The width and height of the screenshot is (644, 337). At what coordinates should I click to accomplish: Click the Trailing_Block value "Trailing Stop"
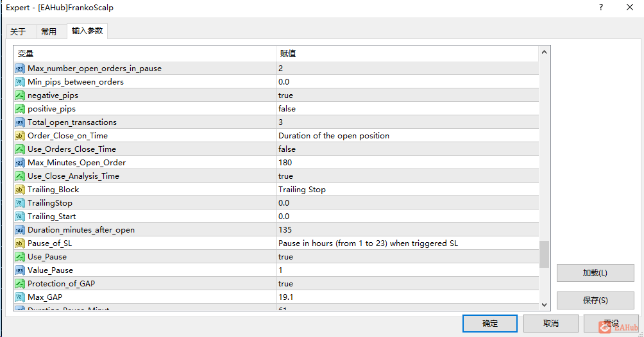coord(302,189)
